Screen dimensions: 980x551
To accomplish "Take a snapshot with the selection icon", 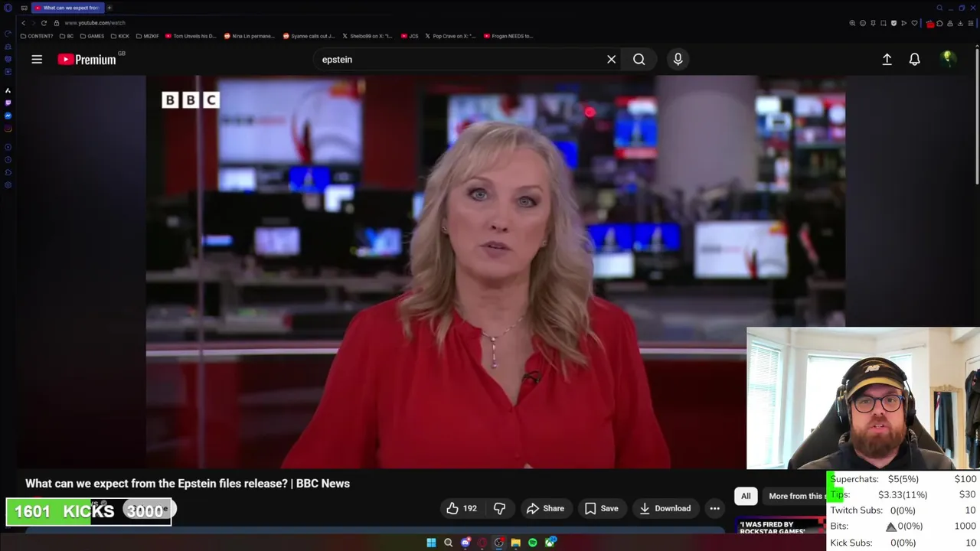I will (884, 23).
